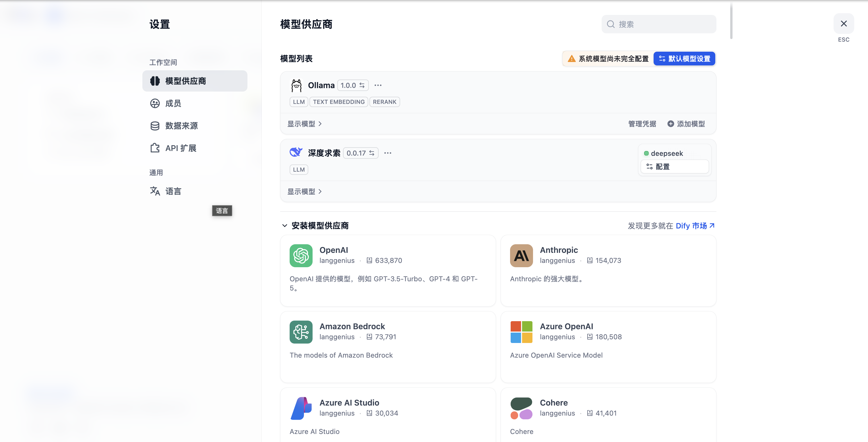Click the Anthropic logo icon
The image size is (868, 442).
521,256
